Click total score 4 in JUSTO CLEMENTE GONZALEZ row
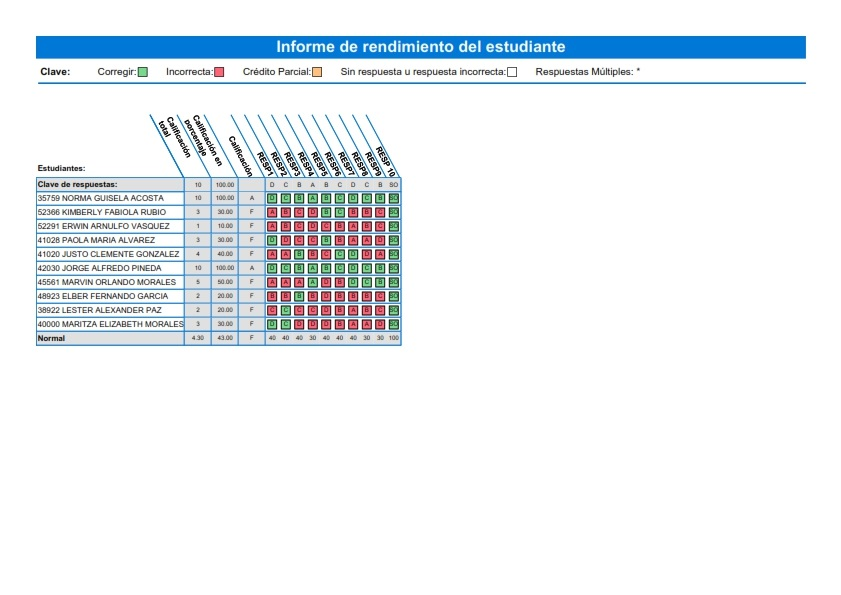841x595 pixels. click(x=198, y=254)
